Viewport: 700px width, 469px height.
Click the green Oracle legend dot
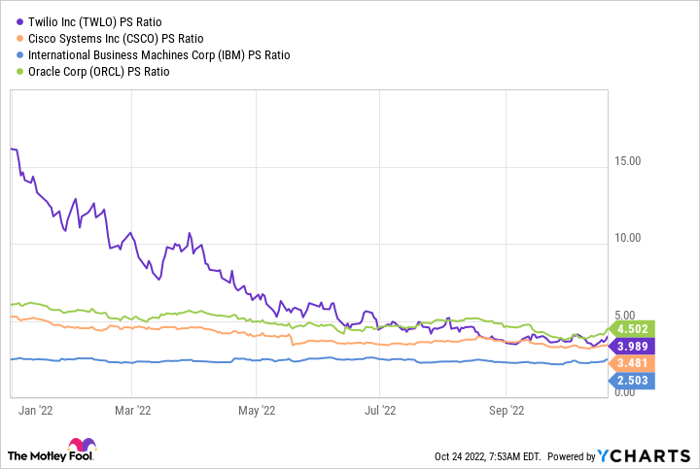click(x=22, y=71)
